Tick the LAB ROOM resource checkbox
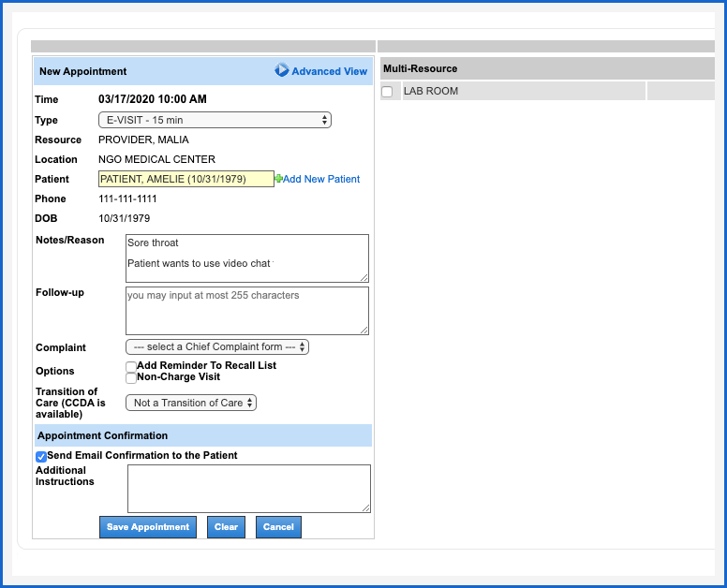The height and width of the screenshot is (588, 727). pos(387,92)
